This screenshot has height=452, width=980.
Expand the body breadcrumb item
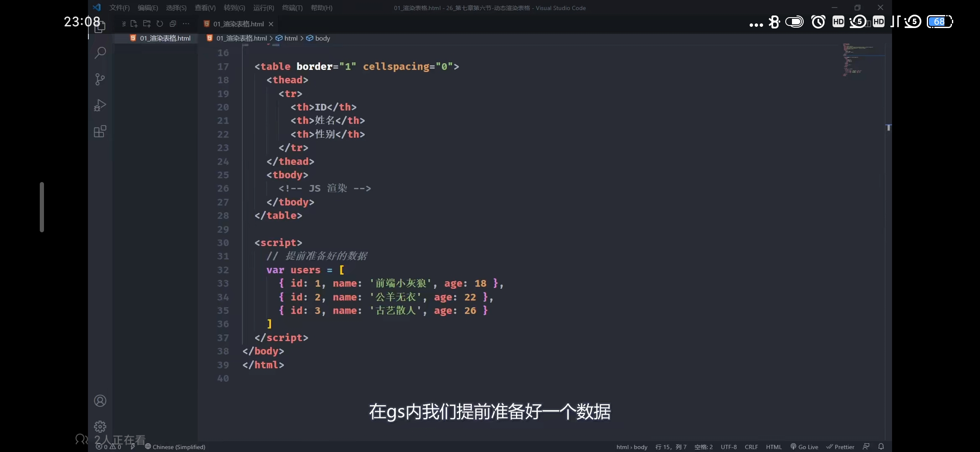tap(322, 38)
